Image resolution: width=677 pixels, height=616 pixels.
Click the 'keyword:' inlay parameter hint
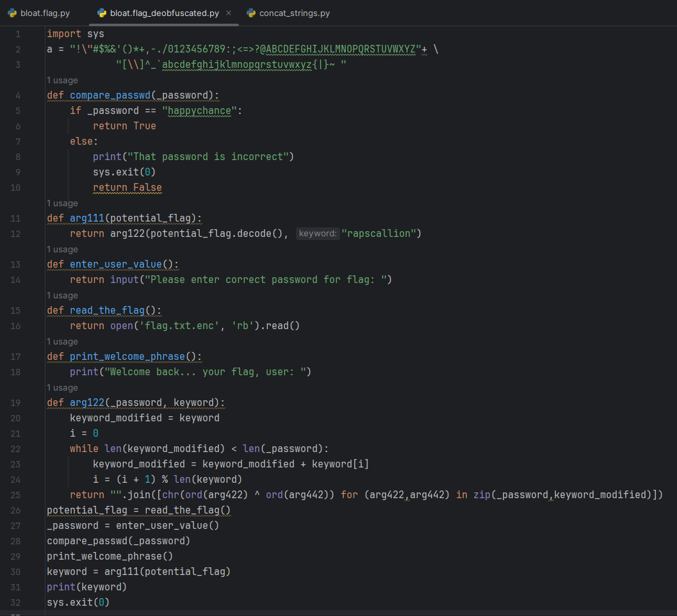click(318, 234)
